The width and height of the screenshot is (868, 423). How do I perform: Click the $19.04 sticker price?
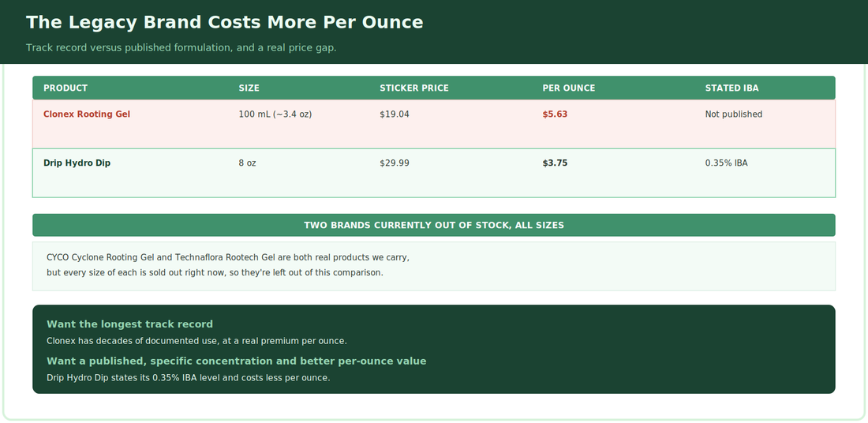point(395,114)
